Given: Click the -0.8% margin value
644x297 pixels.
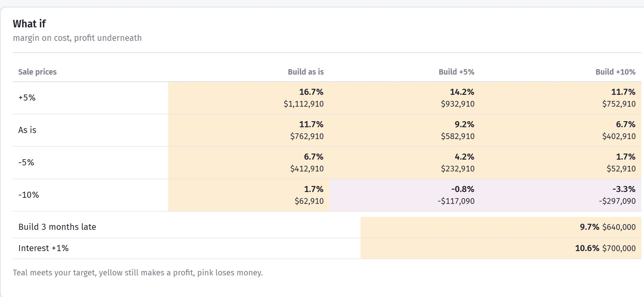Looking at the screenshot, I should 463,189.
